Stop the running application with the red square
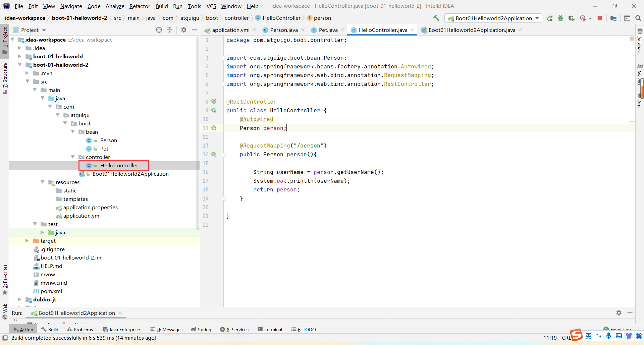 (x=600, y=18)
